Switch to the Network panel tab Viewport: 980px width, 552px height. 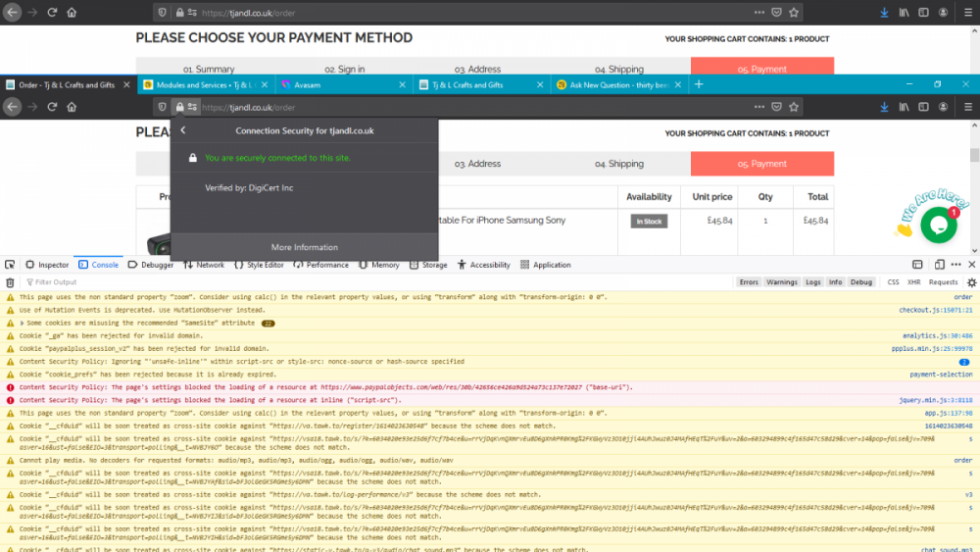[x=204, y=265]
